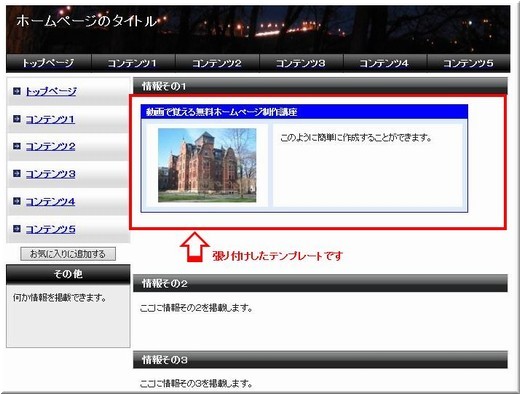
Task: Open トップページ in the top navigation bar
Action: click(49, 63)
